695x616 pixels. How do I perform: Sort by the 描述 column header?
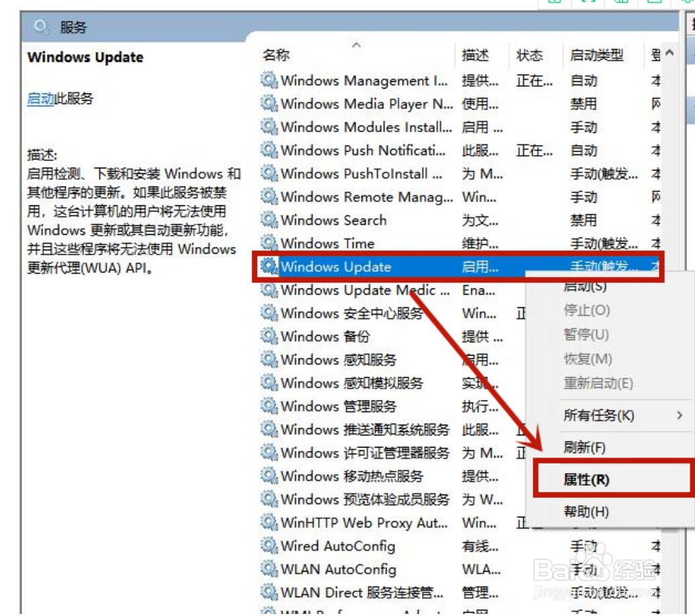pos(475,55)
